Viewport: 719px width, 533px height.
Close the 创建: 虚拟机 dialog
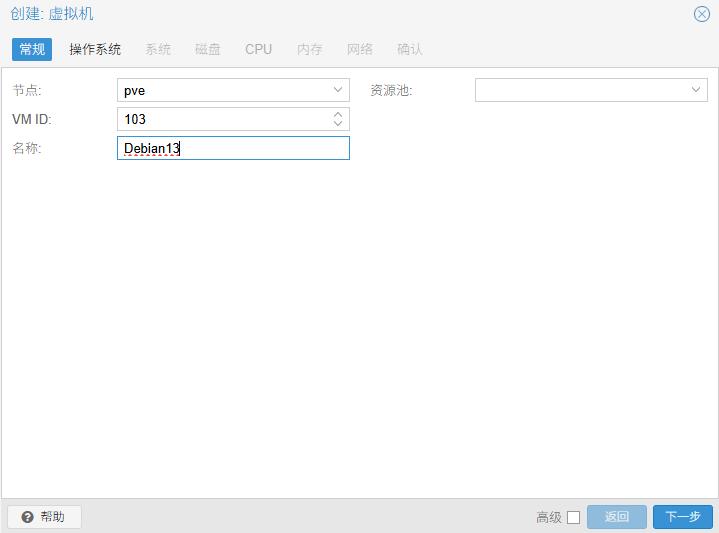pos(701,14)
